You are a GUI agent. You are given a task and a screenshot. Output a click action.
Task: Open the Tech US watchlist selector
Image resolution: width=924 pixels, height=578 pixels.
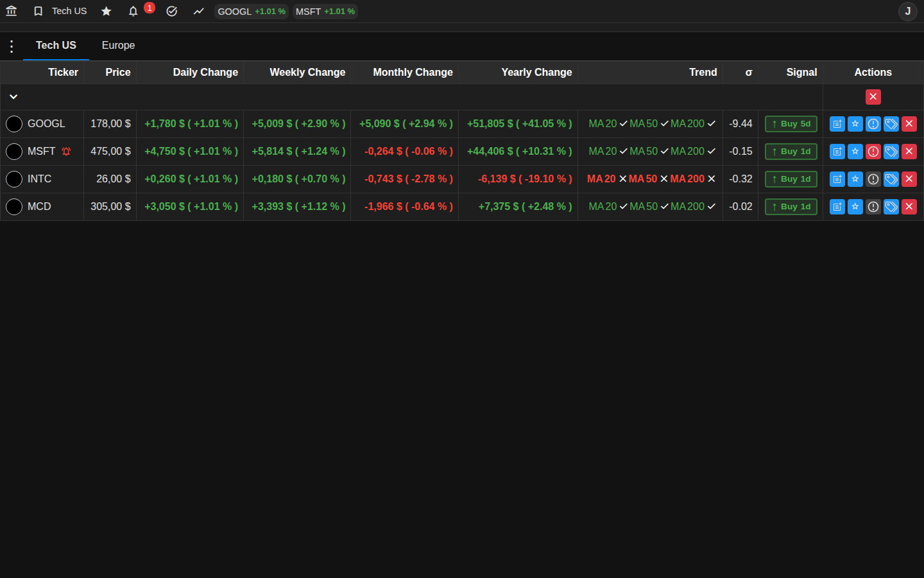(x=60, y=11)
